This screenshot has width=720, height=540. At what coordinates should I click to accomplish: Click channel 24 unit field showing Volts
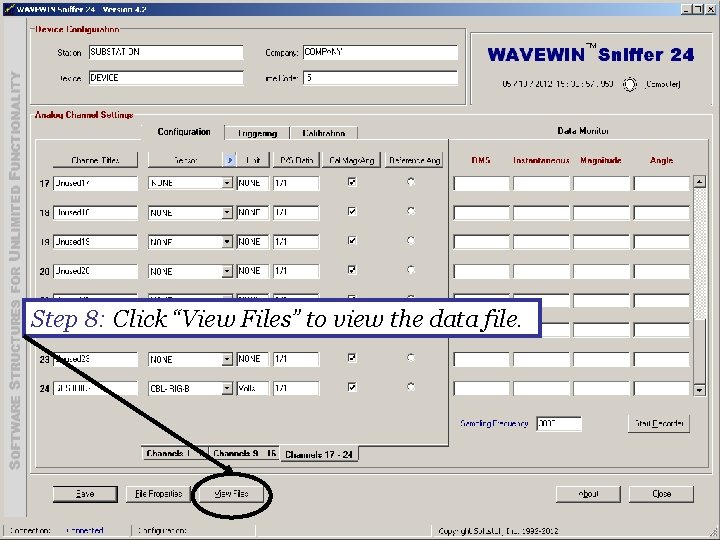pyautogui.click(x=253, y=388)
